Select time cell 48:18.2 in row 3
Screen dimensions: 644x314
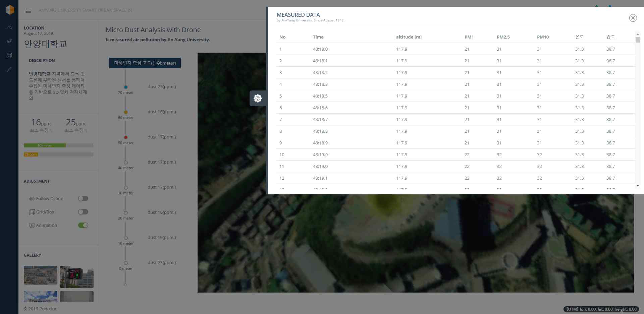click(320, 72)
